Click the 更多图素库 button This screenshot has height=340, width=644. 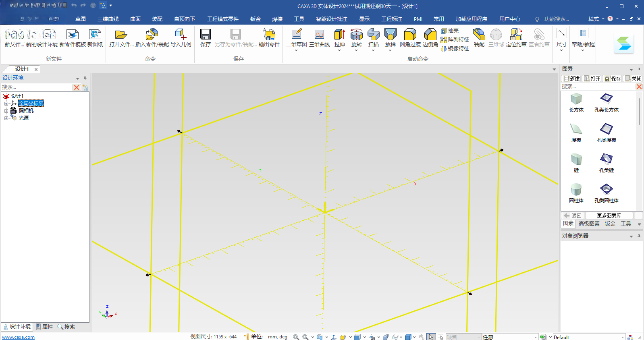click(609, 216)
